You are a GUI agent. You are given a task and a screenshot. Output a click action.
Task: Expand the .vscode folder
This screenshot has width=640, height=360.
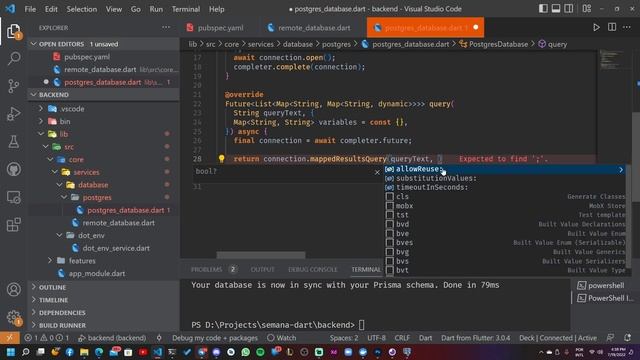(41, 109)
